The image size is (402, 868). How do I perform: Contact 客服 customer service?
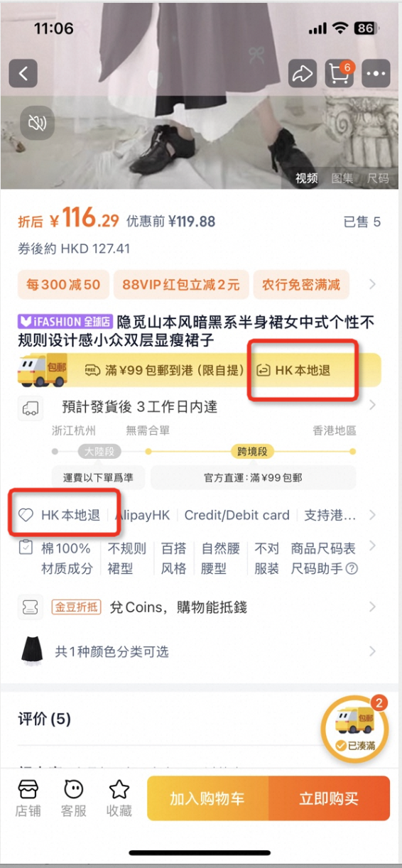[74, 797]
